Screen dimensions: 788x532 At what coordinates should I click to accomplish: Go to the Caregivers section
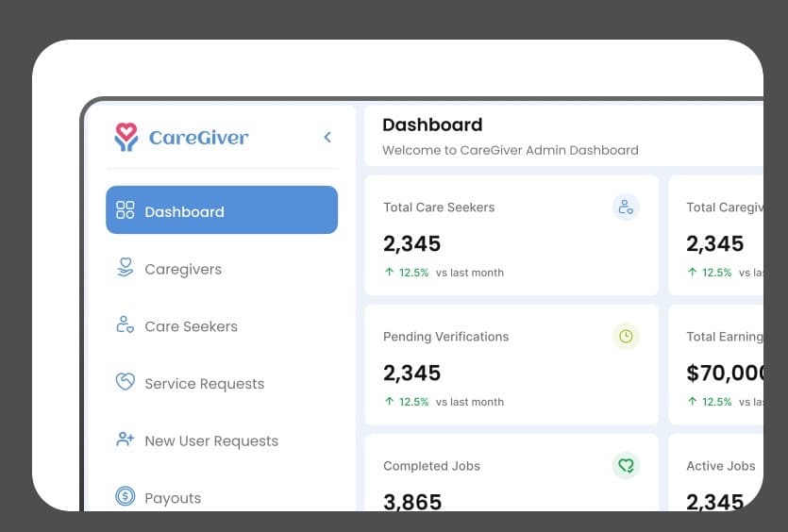[x=222, y=269]
